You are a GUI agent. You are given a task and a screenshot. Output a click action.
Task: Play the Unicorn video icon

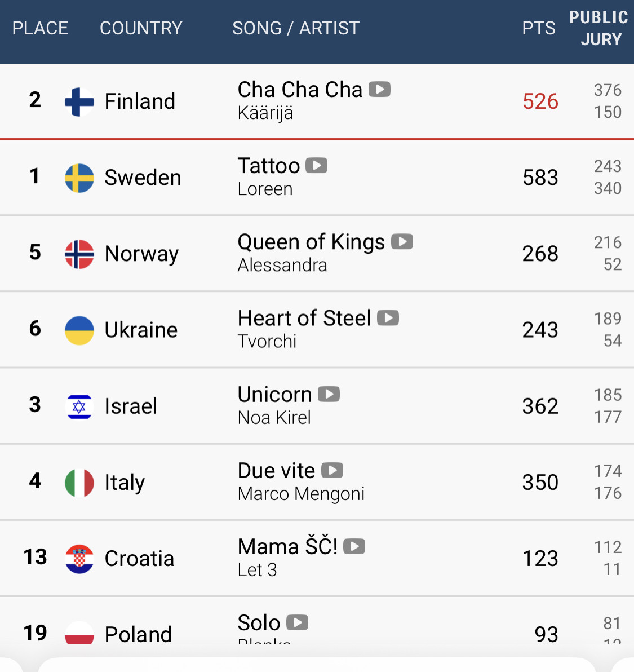coord(329,394)
